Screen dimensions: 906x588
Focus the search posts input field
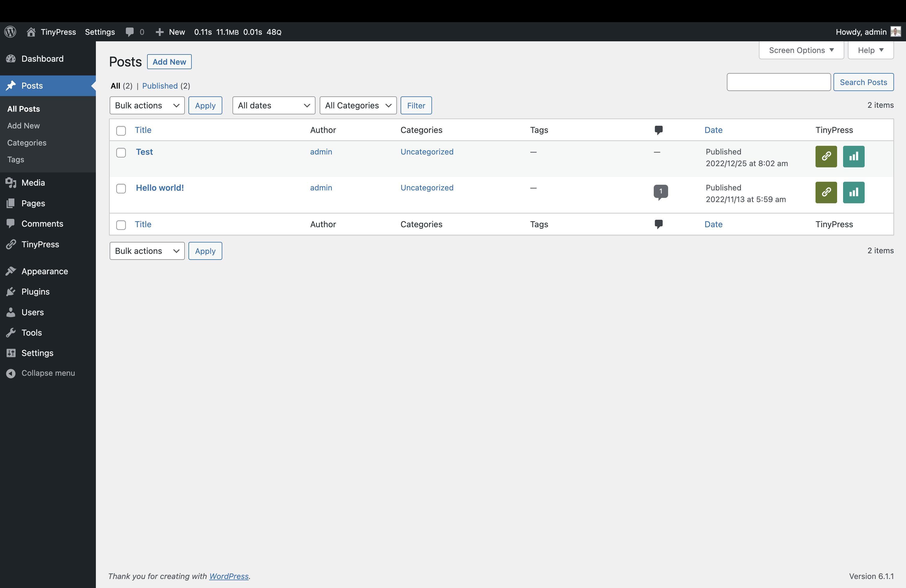(x=778, y=82)
